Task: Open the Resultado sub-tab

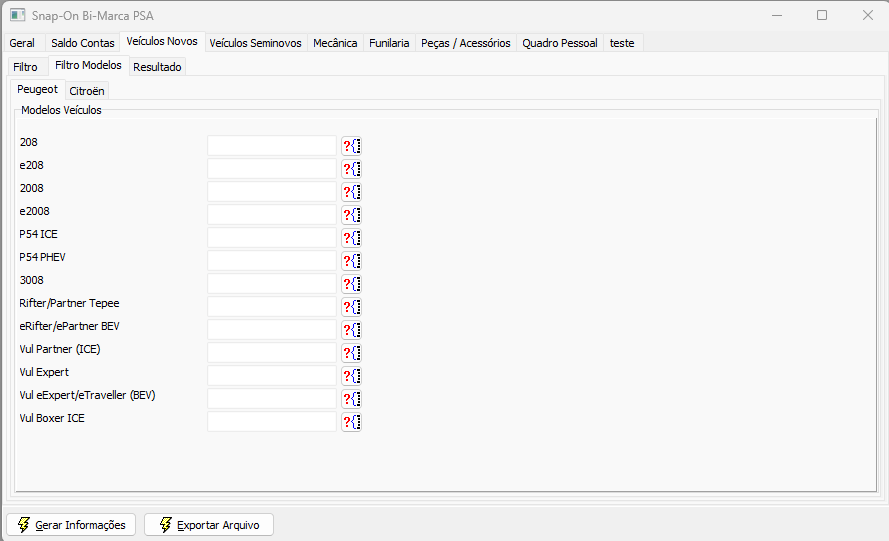Action: [157, 67]
